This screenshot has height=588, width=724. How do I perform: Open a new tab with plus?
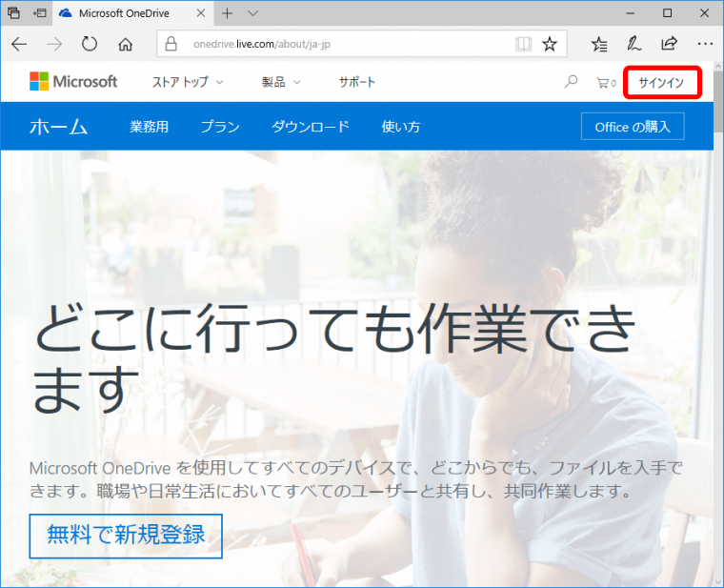[x=227, y=13]
